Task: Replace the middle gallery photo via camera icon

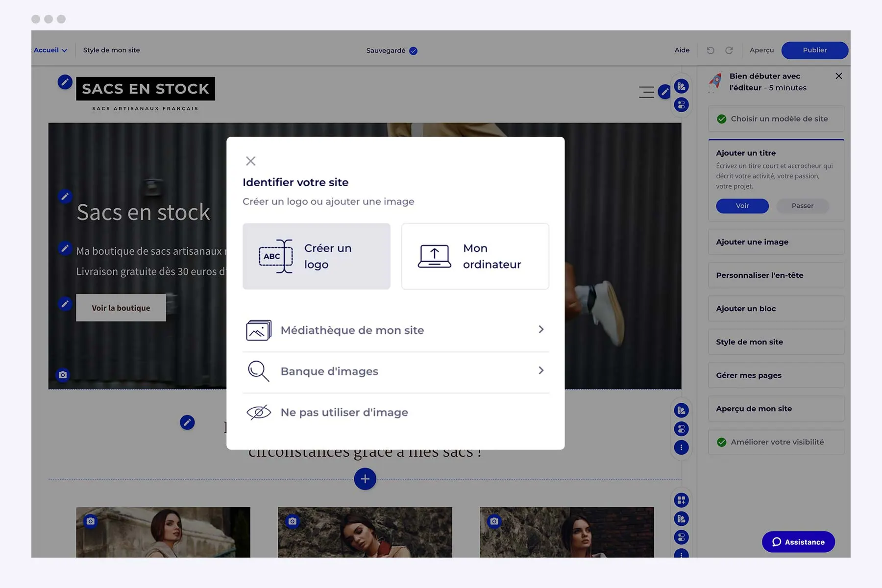Action: [293, 521]
